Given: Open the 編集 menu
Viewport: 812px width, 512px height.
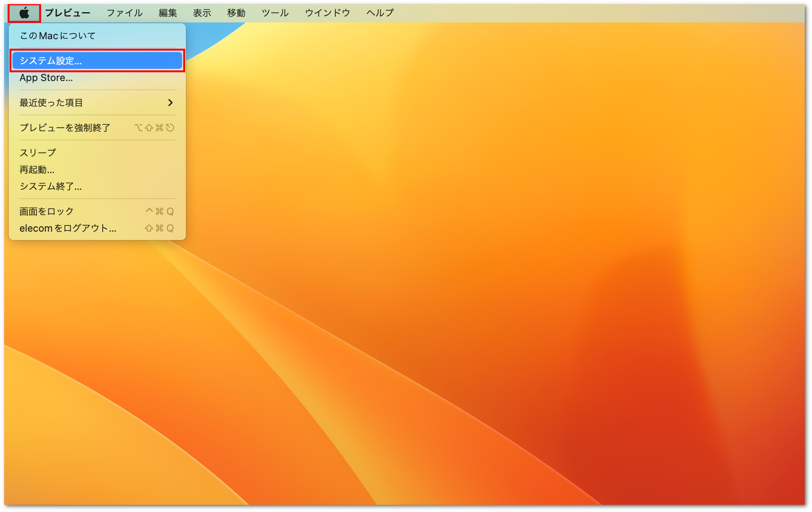Looking at the screenshot, I should click(168, 13).
